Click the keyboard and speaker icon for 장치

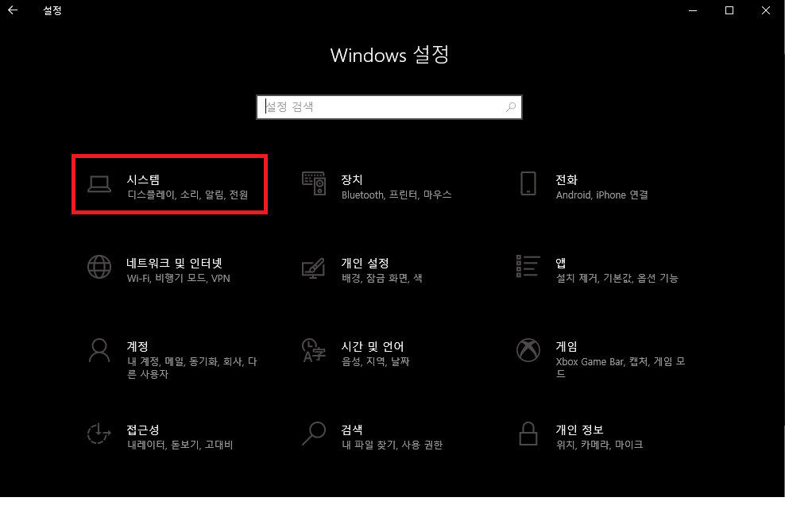coord(314,183)
